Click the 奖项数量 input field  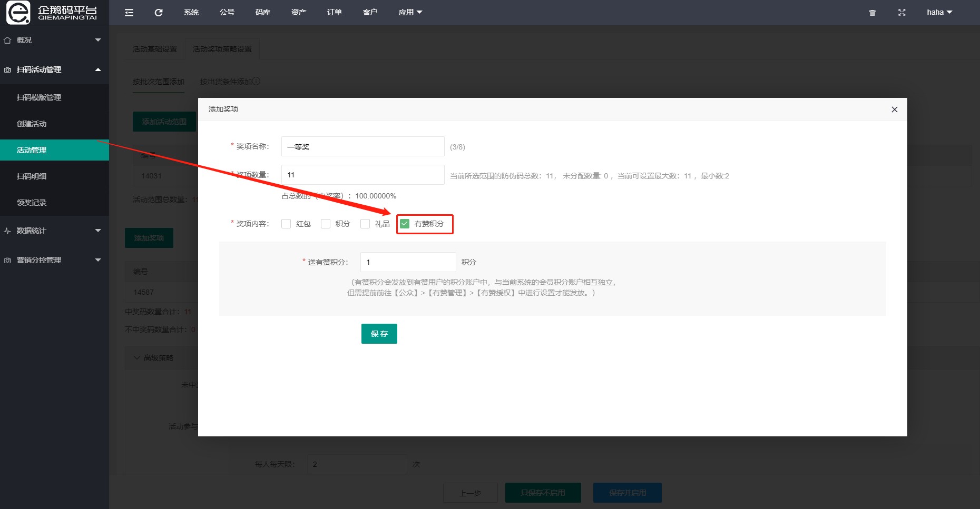(363, 175)
